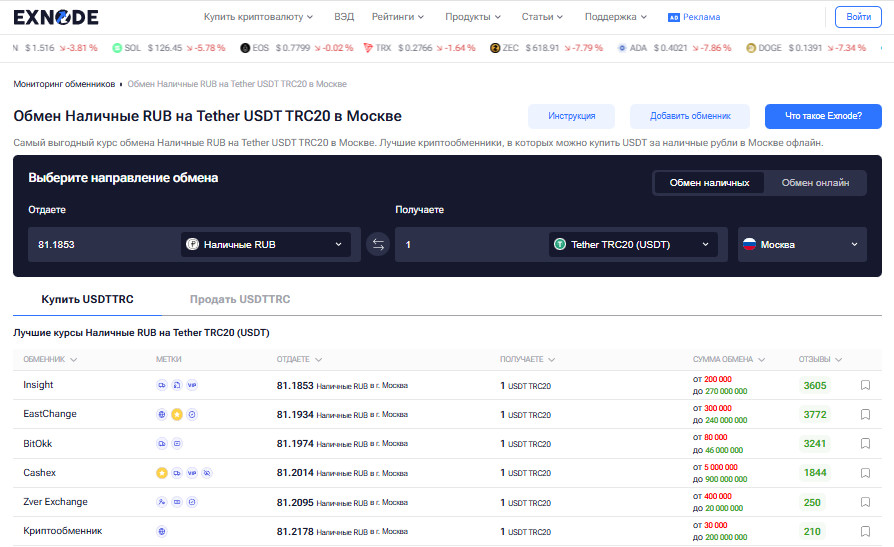894x547 pixels.
Task: Click the person badge in Zver Exchange row
Action: pos(162,503)
